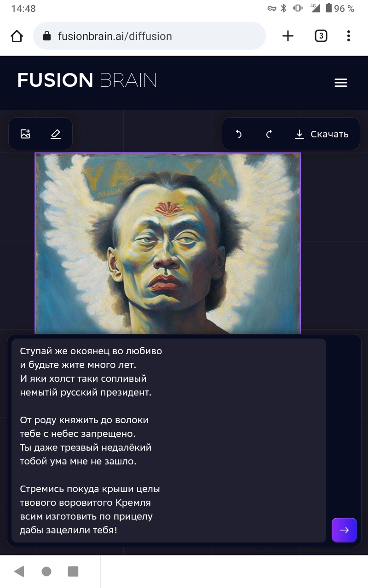Focus the prompt text area with the poem
Viewport: 368px width, 588px height.
[x=169, y=441]
